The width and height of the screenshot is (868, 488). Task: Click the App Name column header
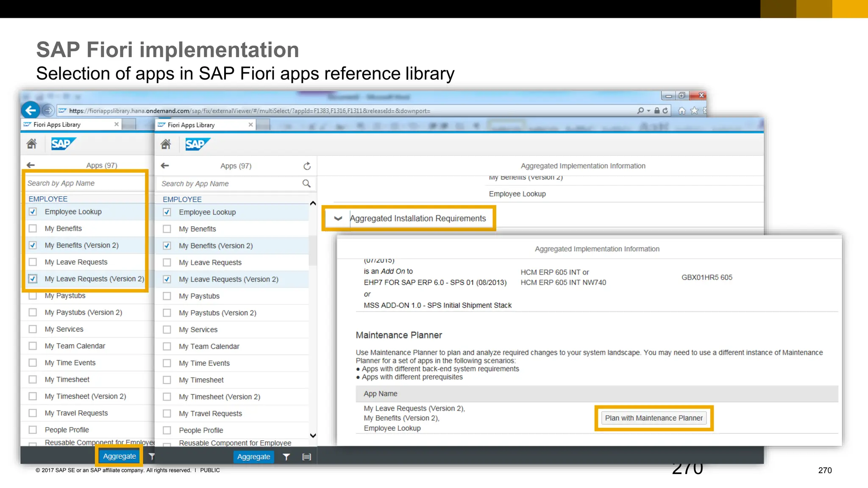pos(381,394)
